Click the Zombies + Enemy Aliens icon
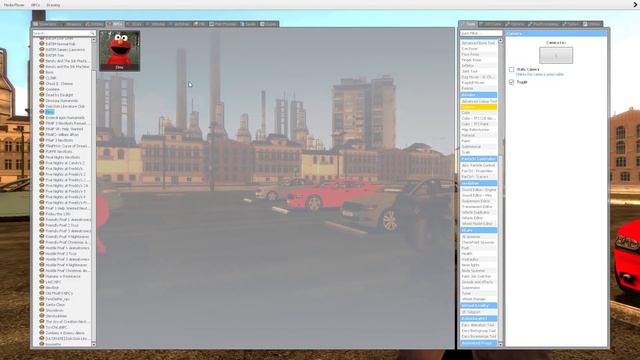Screen dimensions: 640x360 tap(42, 333)
